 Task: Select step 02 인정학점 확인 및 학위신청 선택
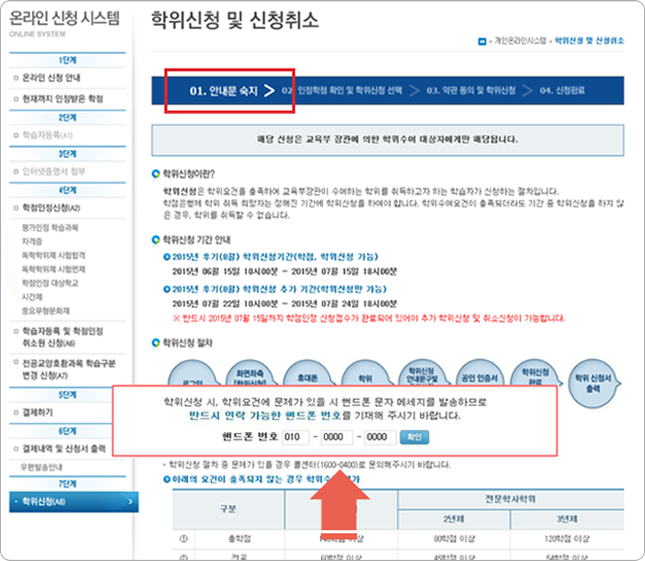pos(342,90)
